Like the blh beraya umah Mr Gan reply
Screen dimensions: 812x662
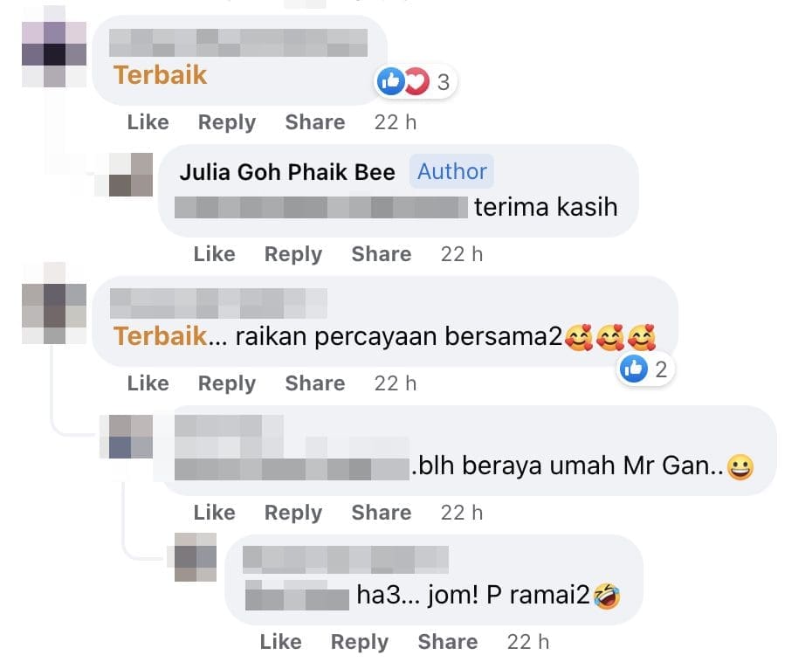pos(215,513)
